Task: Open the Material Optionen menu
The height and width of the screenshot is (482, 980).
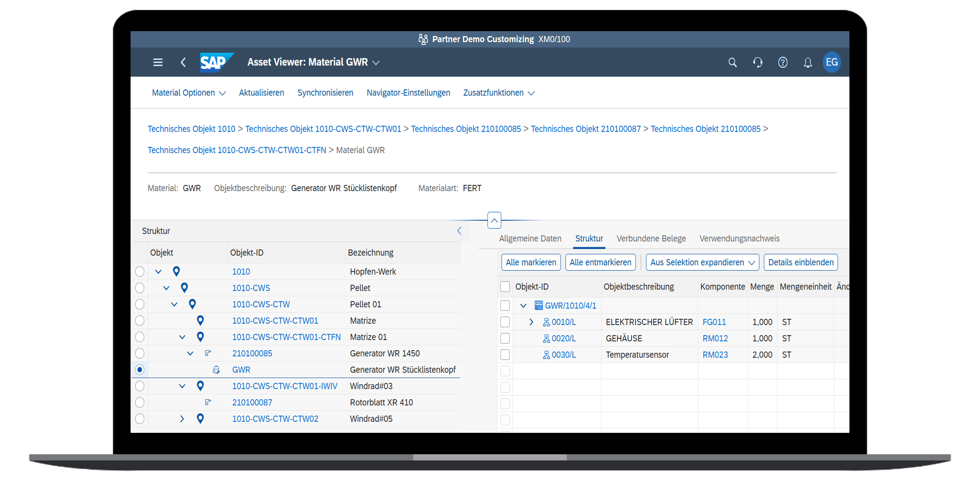Action: 189,93
